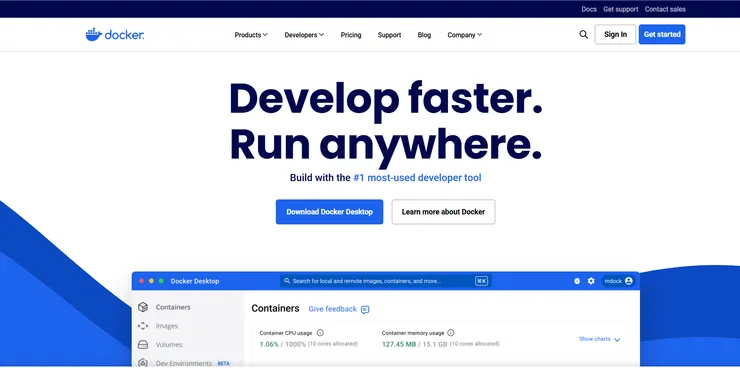This screenshot has width=740, height=368.
Task: Click the feedback speech bubble icon
Action: point(365,309)
